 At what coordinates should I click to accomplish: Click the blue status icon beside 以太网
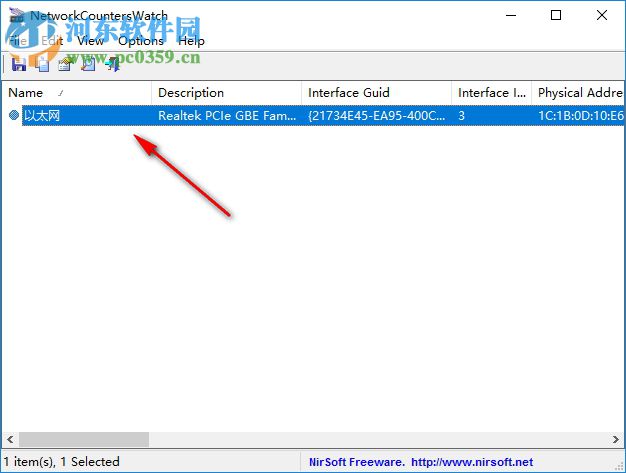coord(14,115)
